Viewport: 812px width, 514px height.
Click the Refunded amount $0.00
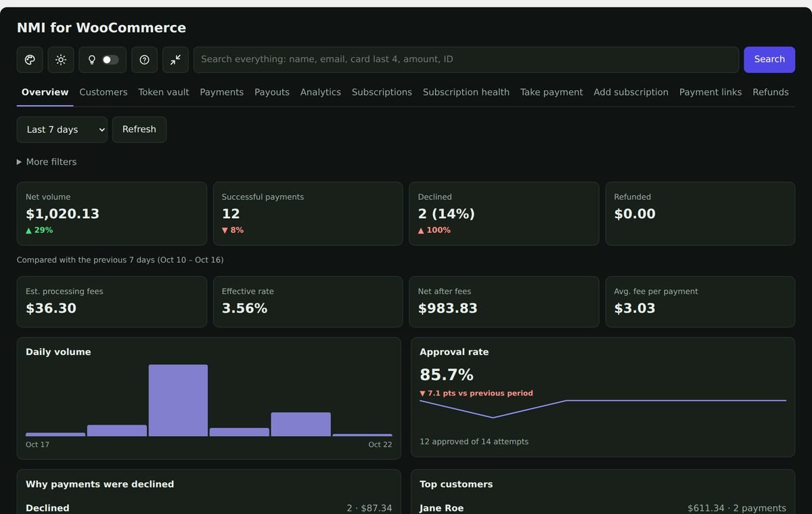[x=635, y=214]
